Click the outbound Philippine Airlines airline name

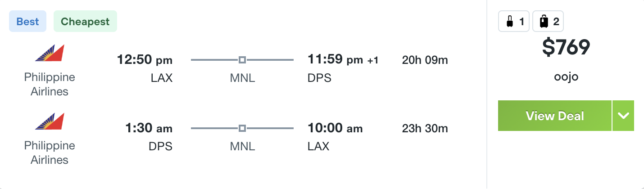[x=50, y=84]
